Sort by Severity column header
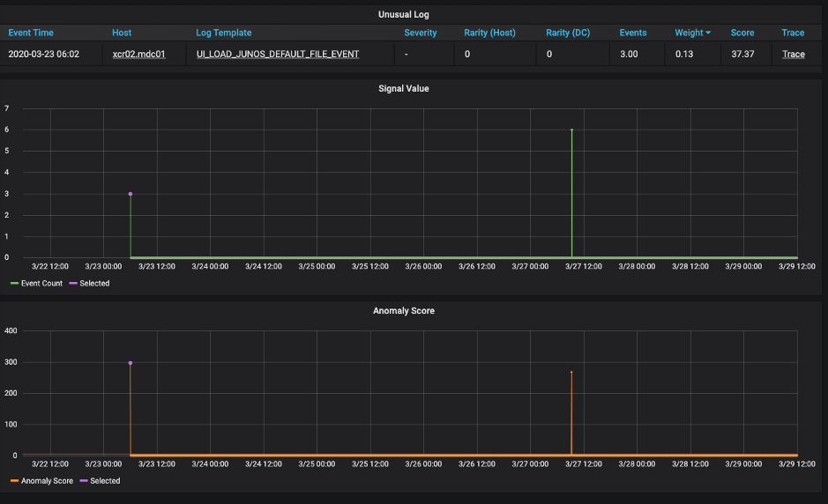This screenshot has width=828, height=504. coord(421,33)
